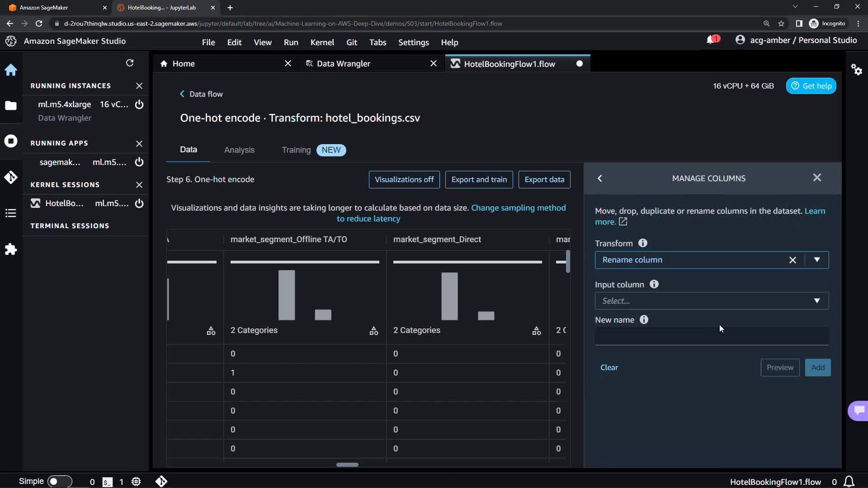
Task: Expand the Transform dropdown arrow
Action: 816,260
